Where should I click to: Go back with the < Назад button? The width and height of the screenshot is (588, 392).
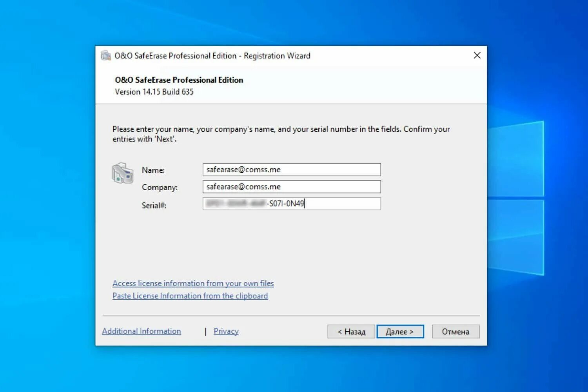click(351, 332)
